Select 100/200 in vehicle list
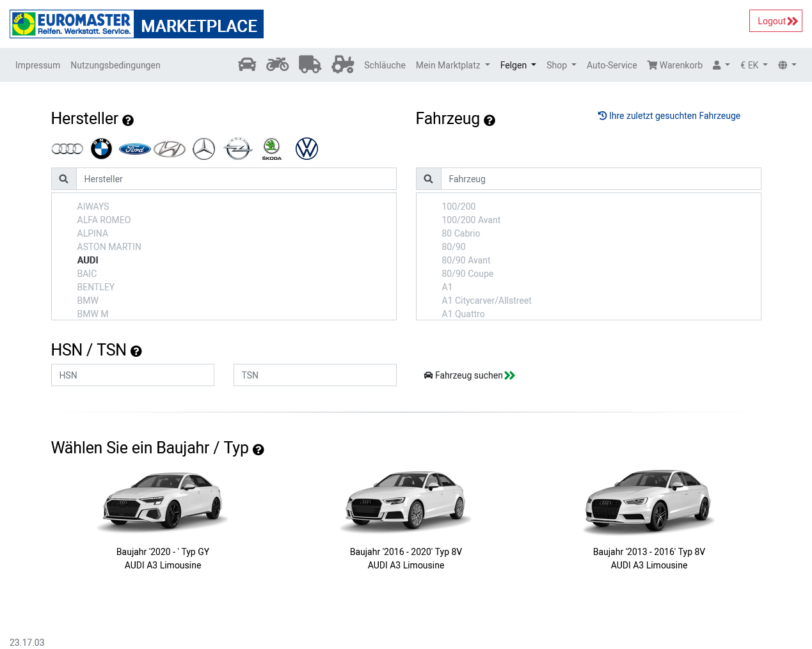Screen dimensions: 812x649 point(459,207)
